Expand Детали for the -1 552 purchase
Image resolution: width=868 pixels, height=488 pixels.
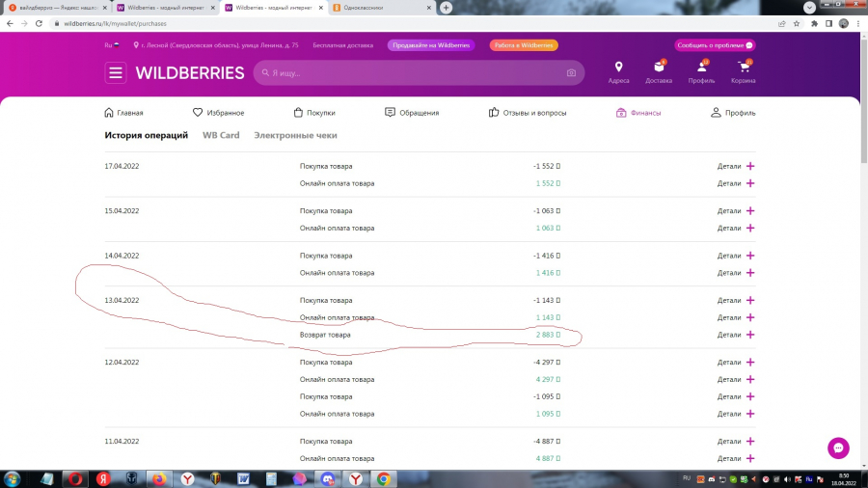click(736, 166)
